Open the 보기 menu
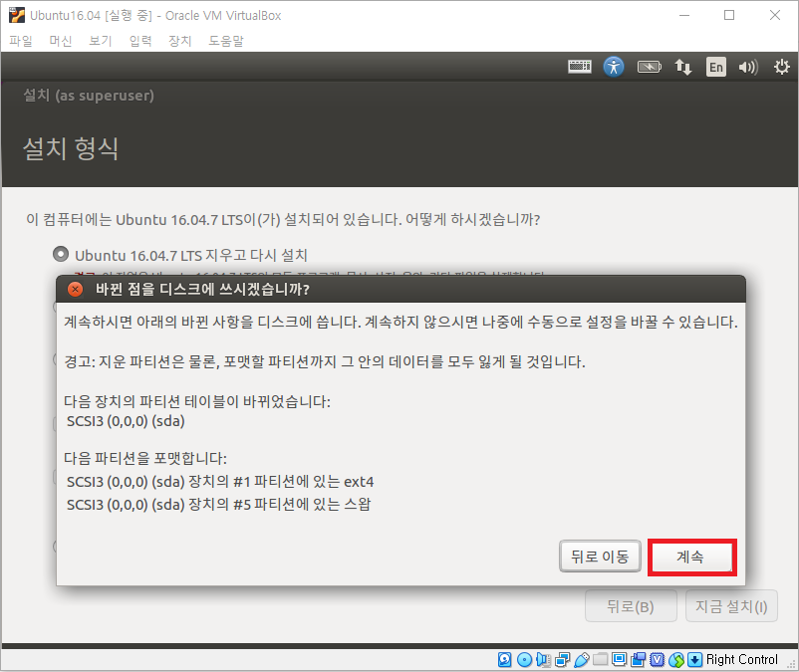The image size is (799, 672). 101,41
